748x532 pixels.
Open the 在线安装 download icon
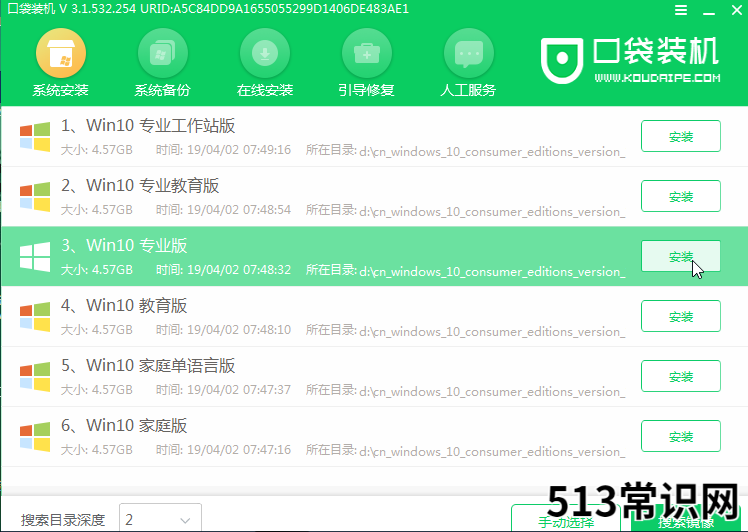tap(265, 53)
